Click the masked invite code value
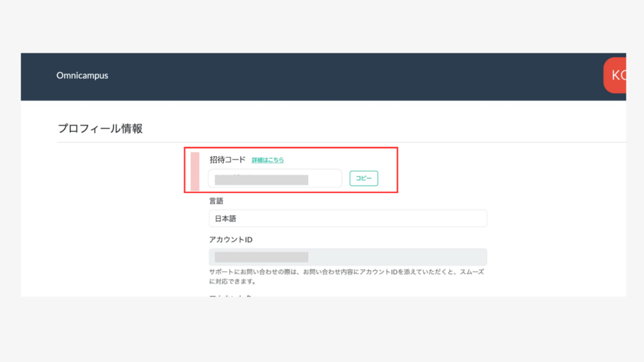The width and height of the screenshot is (644, 362). 261,180
